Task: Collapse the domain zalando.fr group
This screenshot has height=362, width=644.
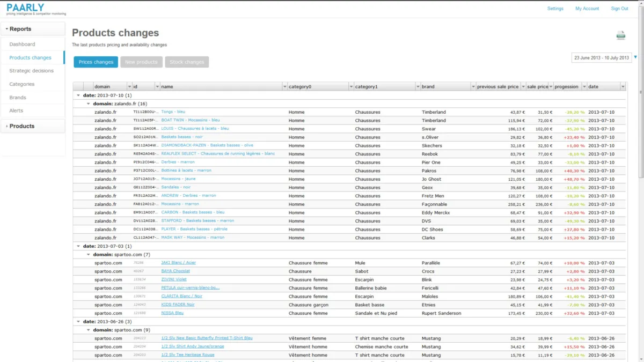Action: pyautogui.click(x=89, y=104)
